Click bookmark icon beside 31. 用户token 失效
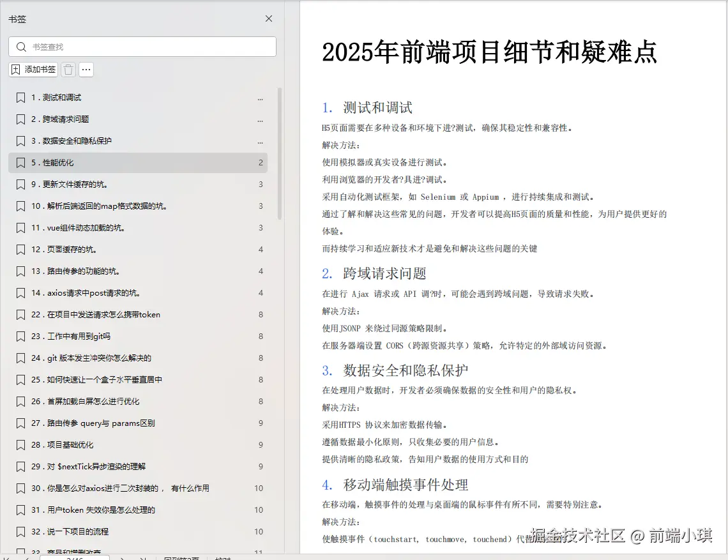This screenshot has height=560, width=728. click(20, 510)
